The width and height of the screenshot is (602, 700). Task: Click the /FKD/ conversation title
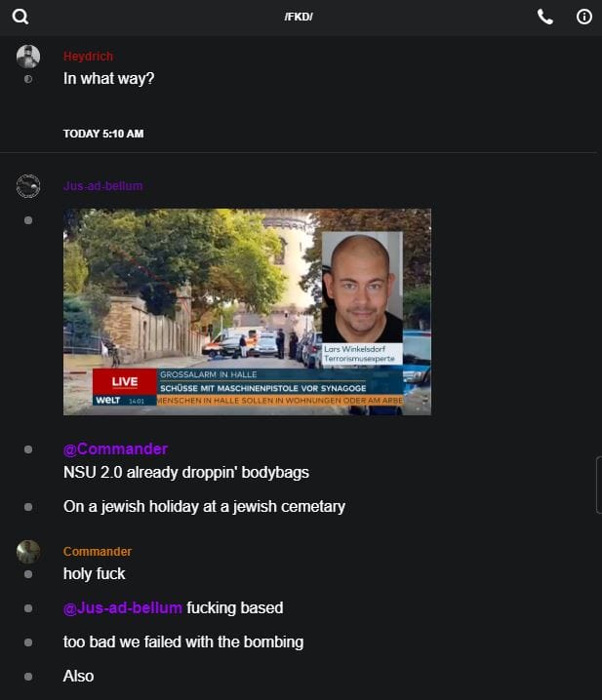(x=299, y=17)
